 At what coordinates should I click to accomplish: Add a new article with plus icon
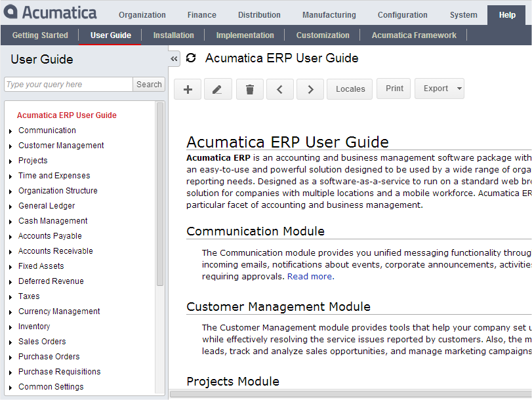click(188, 89)
